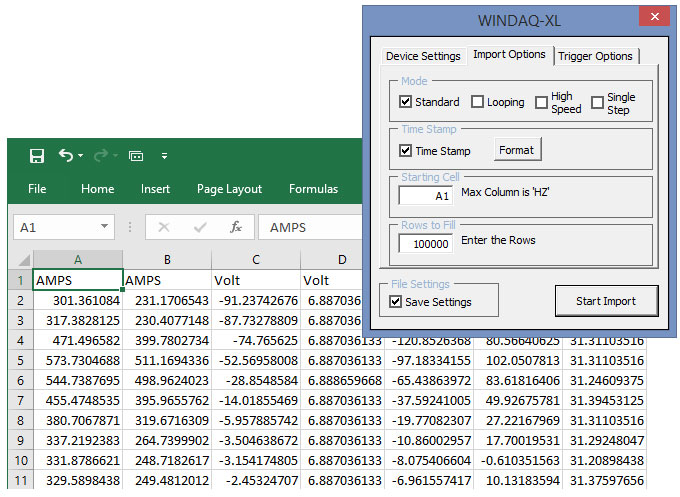680x497 pixels.
Task: Select cell with value -65.43863972
Action: [429, 380]
